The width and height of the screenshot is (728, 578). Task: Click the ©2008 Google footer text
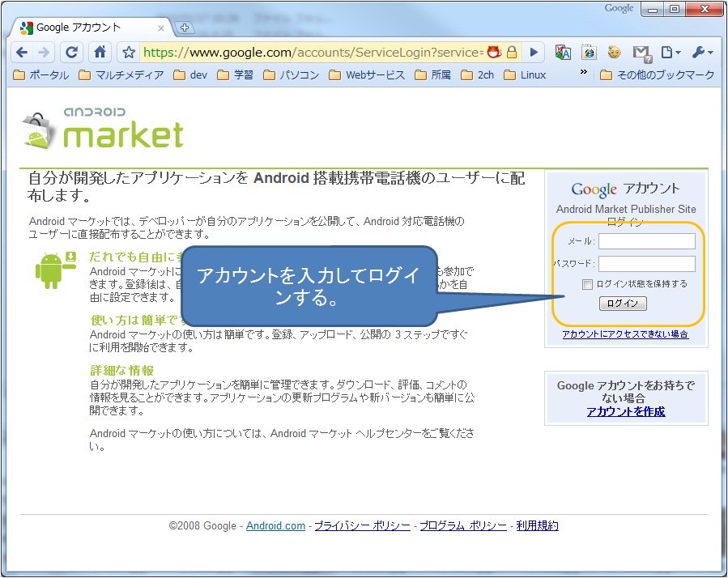point(202,526)
